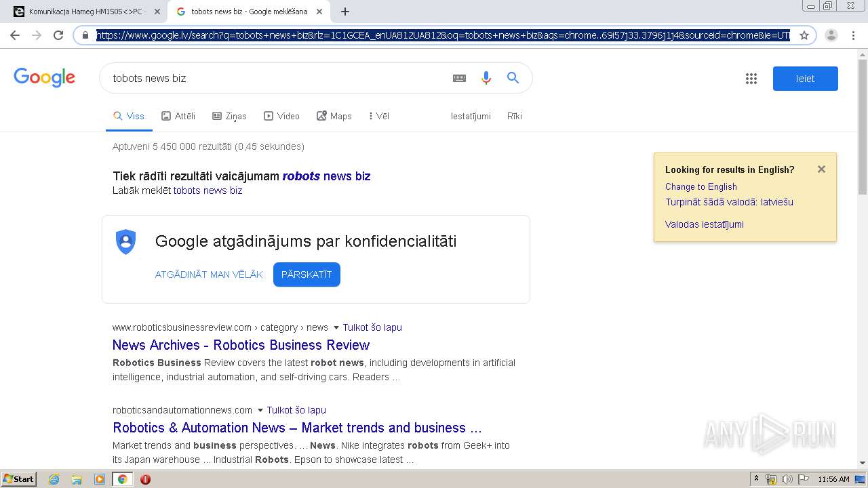Expand roboticsbusinessreview result options arrow

[x=336, y=327]
